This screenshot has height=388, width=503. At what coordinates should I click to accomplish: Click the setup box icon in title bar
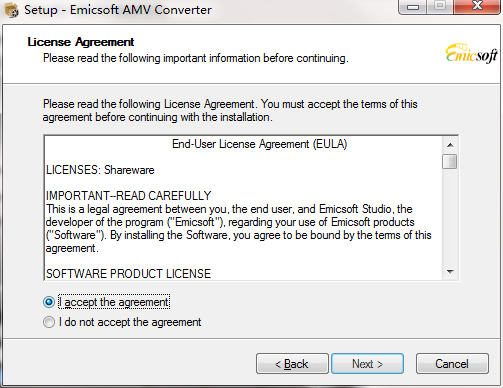pyautogui.click(x=12, y=10)
